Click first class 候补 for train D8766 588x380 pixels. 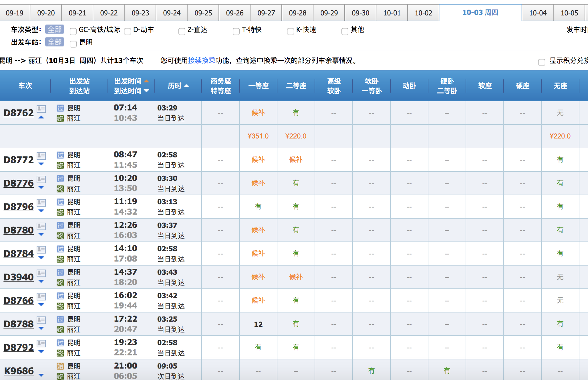pyautogui.click(x=258, y=300)
